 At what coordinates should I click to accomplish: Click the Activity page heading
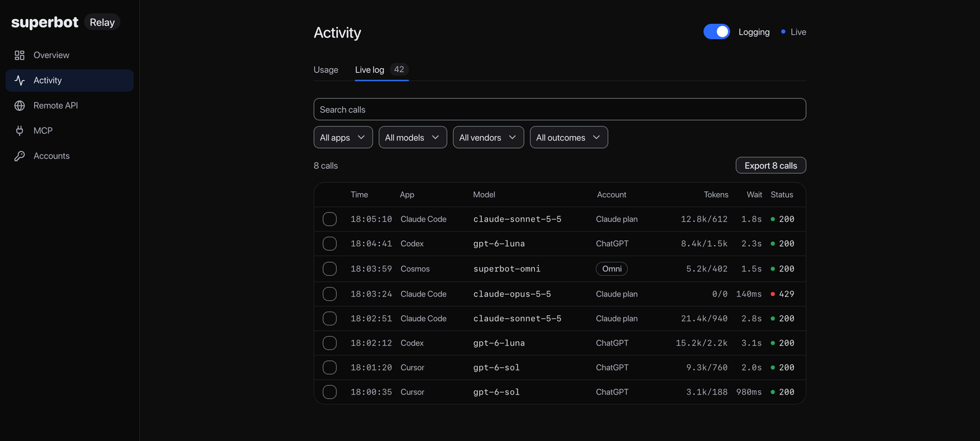pyautogui.click(x=337, y=32)
